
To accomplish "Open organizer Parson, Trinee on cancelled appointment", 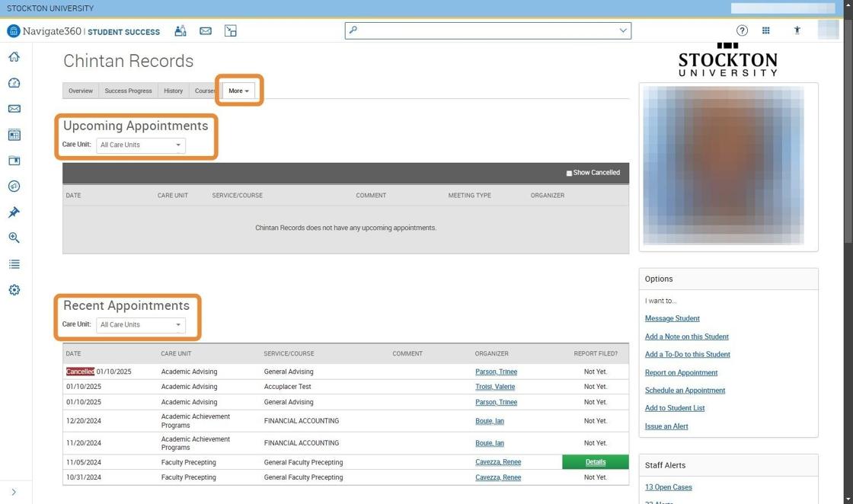I will (x=496, y=372).
